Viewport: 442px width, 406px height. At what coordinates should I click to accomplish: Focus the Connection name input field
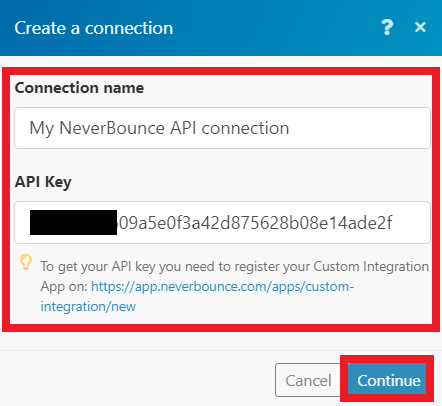(x=222, y=128)
